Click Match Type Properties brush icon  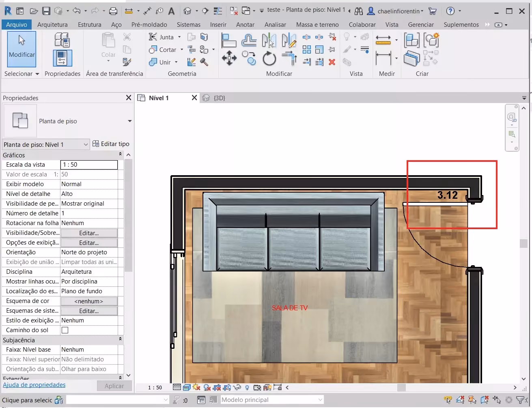[x=127, y=62]
